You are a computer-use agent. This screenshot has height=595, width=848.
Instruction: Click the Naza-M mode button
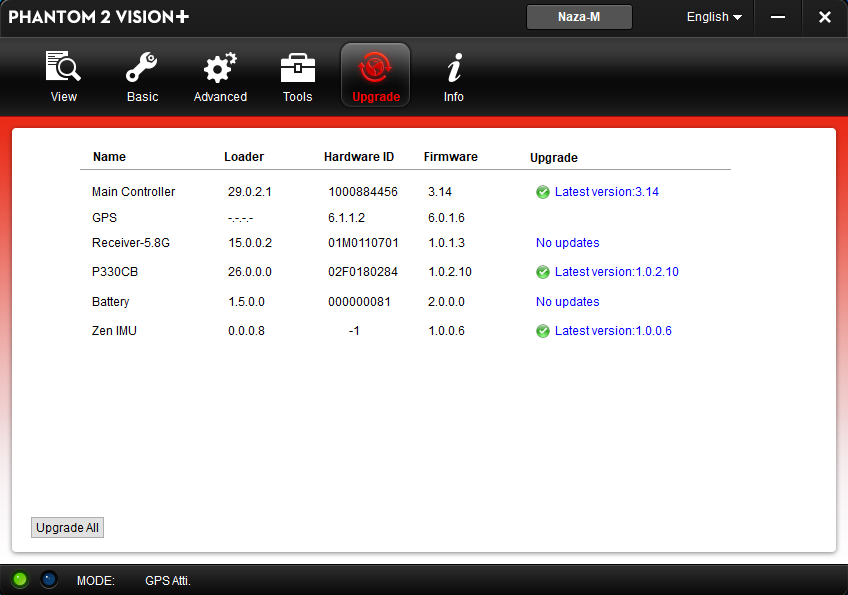click(x=579, y=17)
